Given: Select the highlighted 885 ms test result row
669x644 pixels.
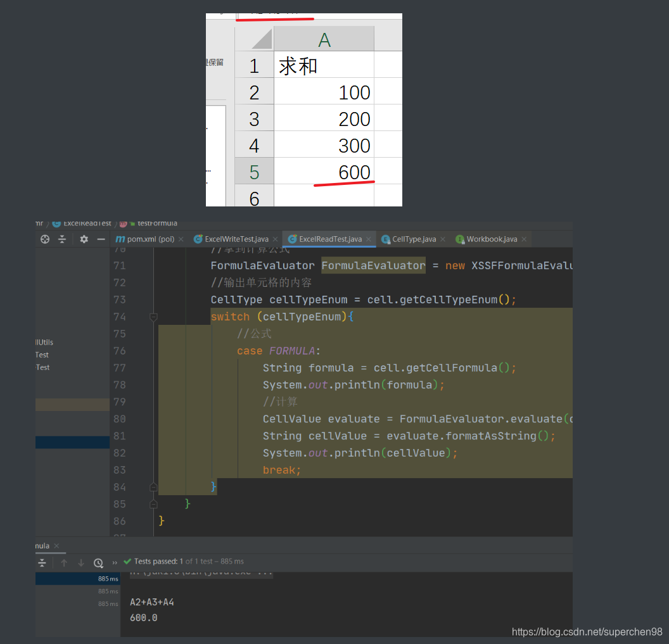Looking at the screenshot, I should (x=77, y=579).
